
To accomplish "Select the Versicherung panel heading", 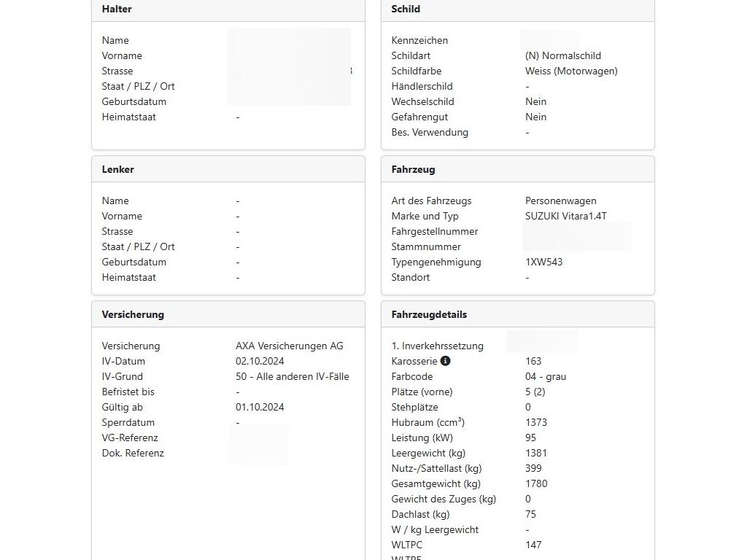I will point(133,315).
